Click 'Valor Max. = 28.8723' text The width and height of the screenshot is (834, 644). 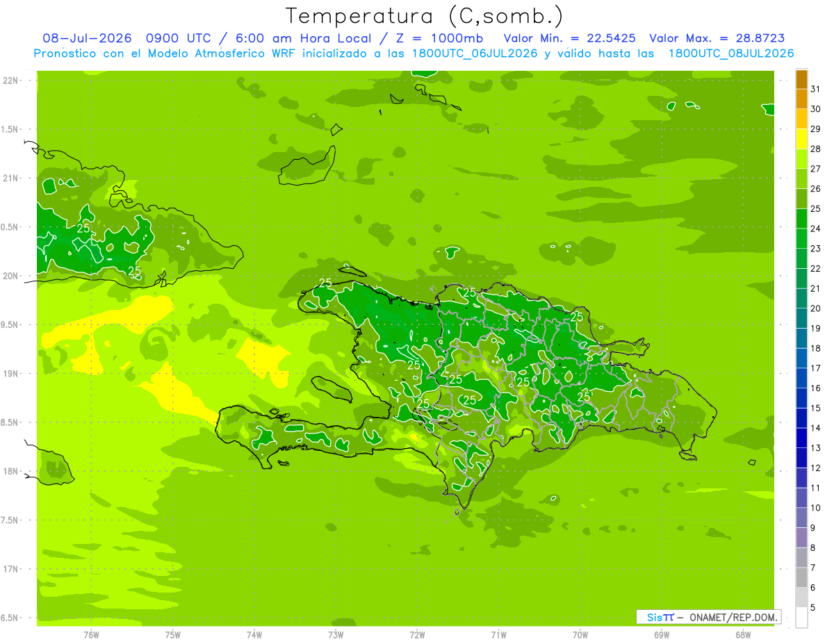717,38
